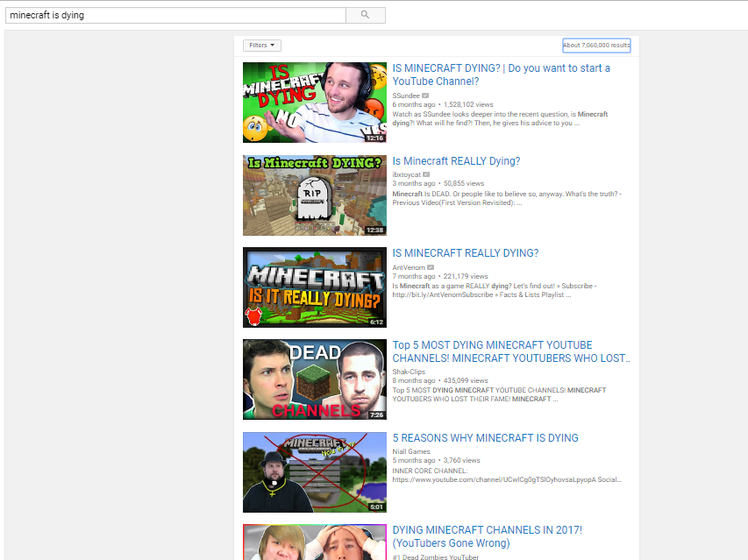The width and height of the screenshot is (748, 560).
Task: Click the 'About 7,060,000 results' text
Action: tap(596, 46)
